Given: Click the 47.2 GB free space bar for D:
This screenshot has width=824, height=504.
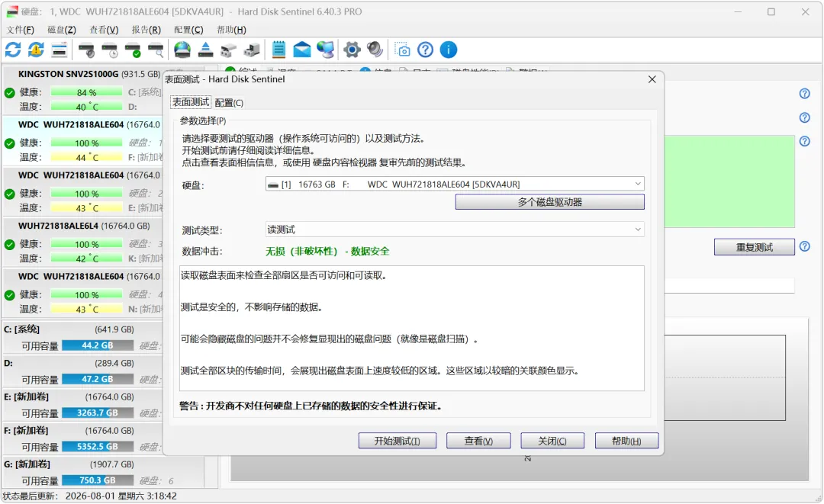Looking at the screenshot, I should click(98, 379).
